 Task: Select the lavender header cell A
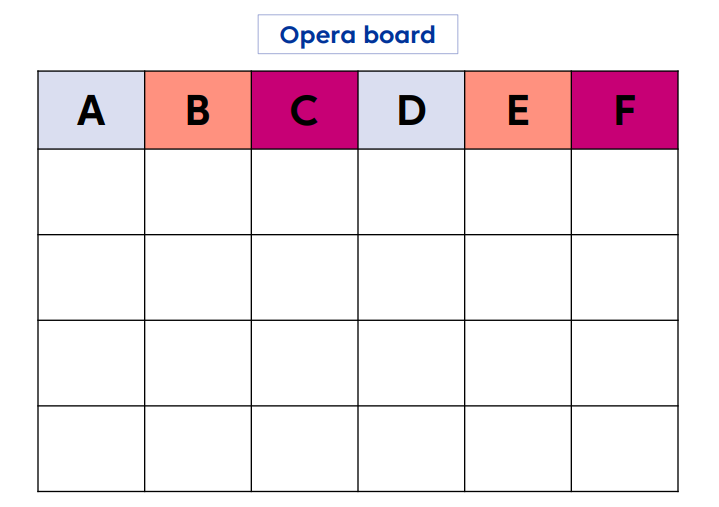pos(91,110)
